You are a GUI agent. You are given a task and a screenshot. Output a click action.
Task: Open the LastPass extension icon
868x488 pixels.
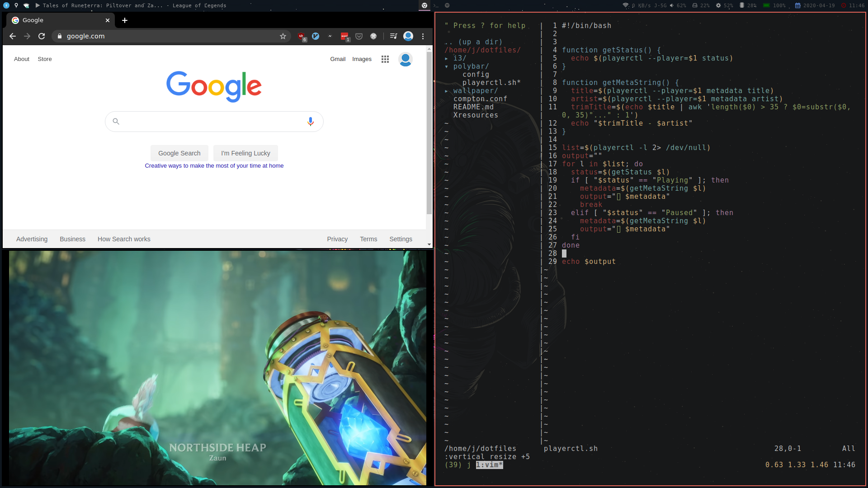[x=344, y=36]
